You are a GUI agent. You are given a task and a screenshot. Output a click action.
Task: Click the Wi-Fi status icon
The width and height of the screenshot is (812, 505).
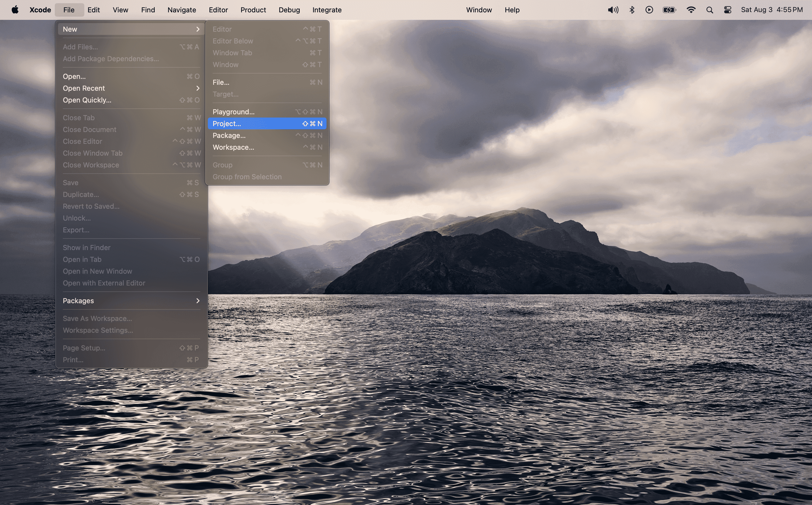tap(691, 10)
